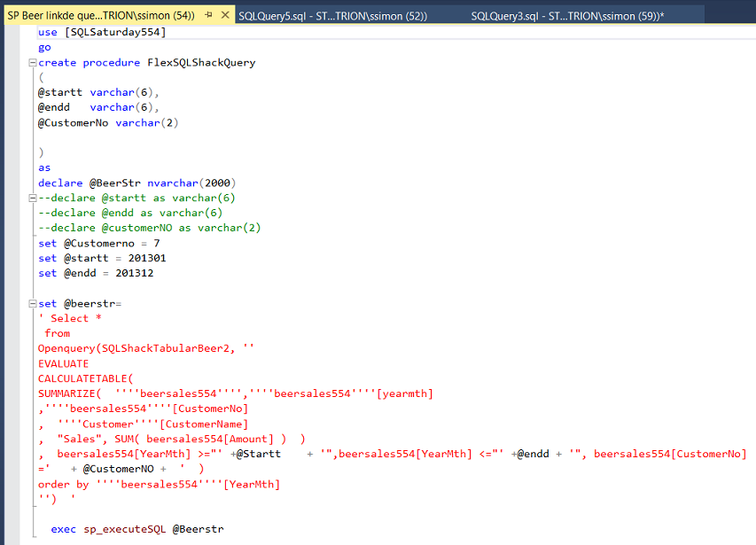Click @startt parameter declaration
This screenshot has width=756, height=545.
(x=98, y=92)
